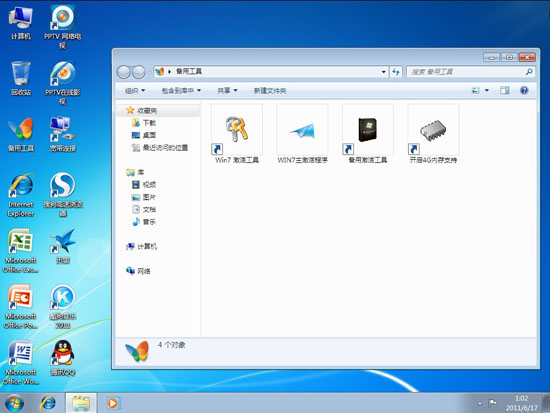Open the view options dropdown arrow

[x=487, y=91]
